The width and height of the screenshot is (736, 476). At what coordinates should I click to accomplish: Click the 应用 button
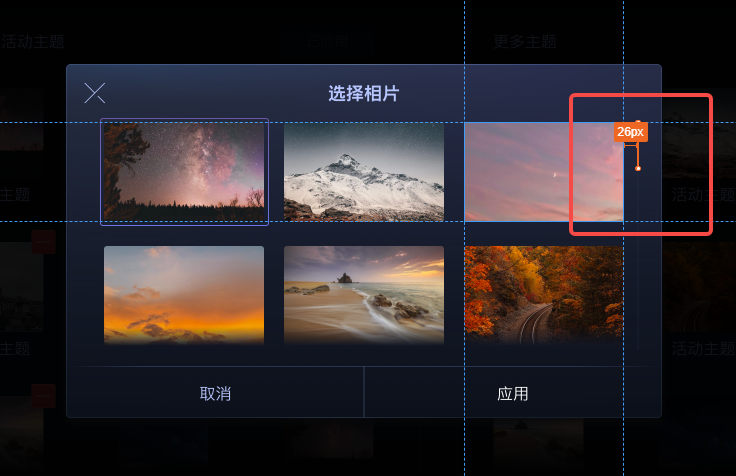(513, 393)
